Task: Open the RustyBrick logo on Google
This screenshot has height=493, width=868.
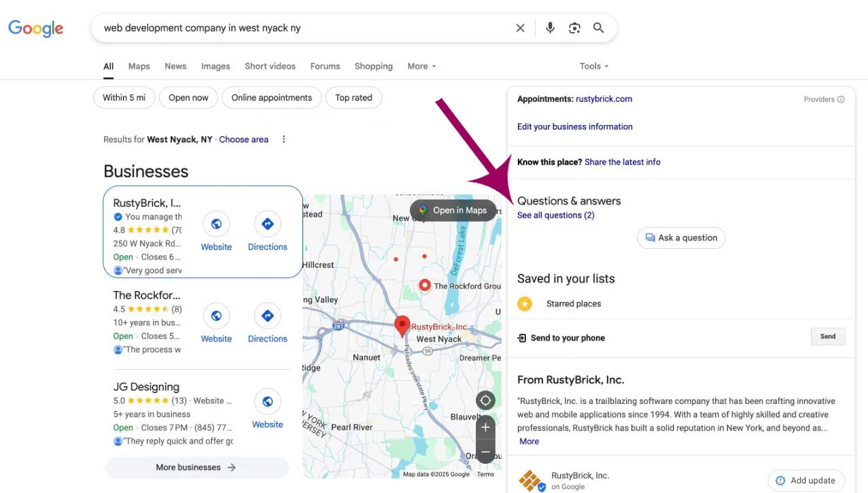Action: [x=532, y=480]
